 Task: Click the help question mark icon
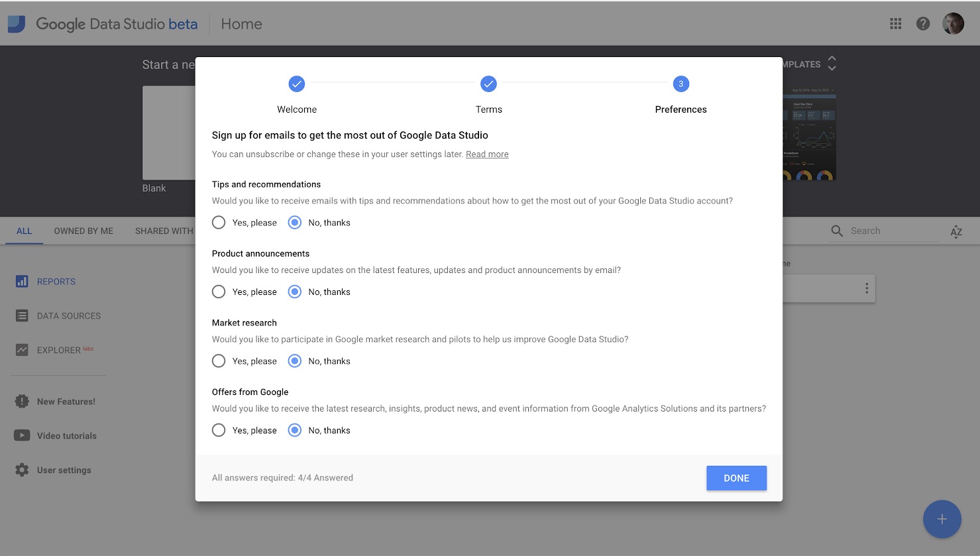point(923,24)
